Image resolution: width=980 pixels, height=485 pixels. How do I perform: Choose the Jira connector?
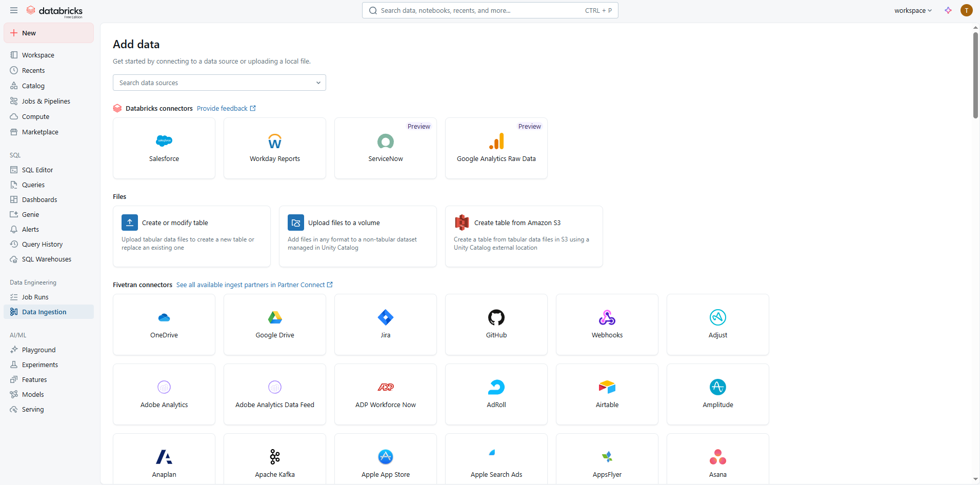click(x=386, y=325)
